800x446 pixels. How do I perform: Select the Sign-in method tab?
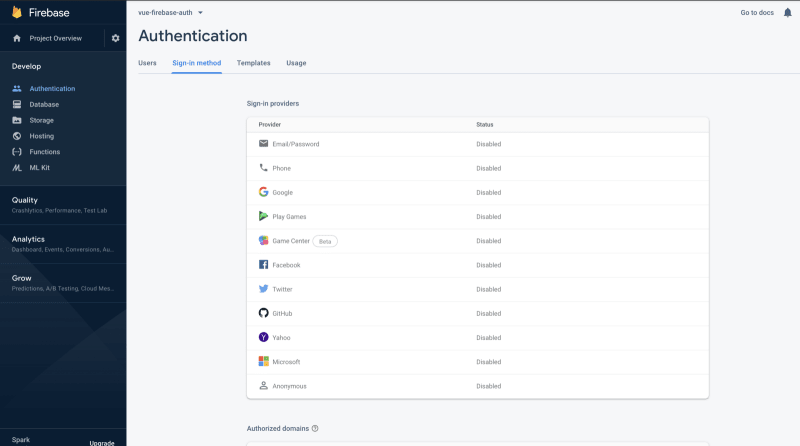[196, 63]
